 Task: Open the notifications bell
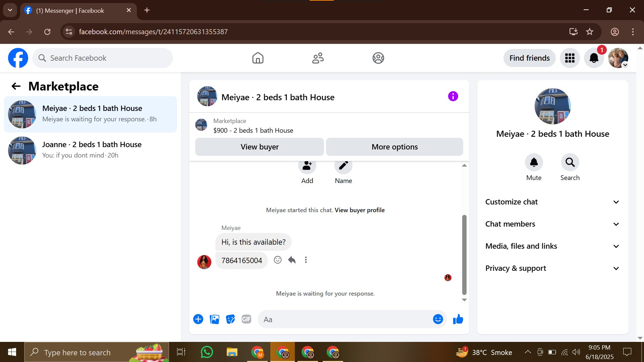click(594, 58)
